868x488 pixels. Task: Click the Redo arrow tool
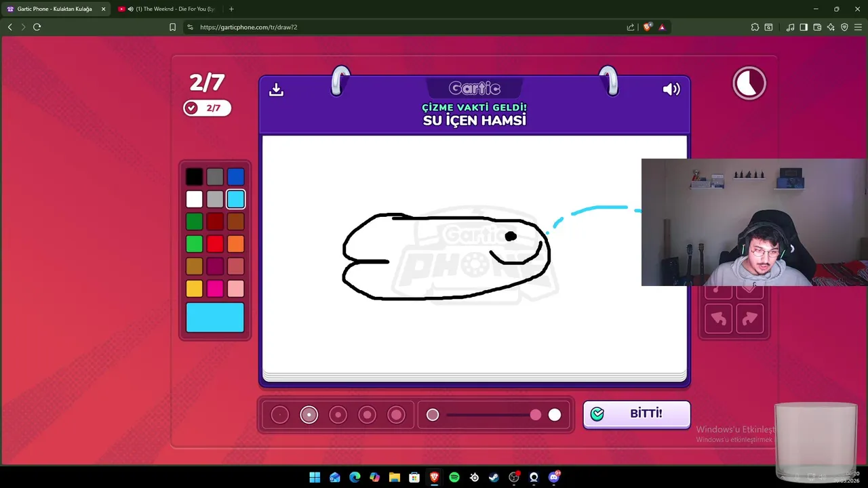(x=749, y=319)
